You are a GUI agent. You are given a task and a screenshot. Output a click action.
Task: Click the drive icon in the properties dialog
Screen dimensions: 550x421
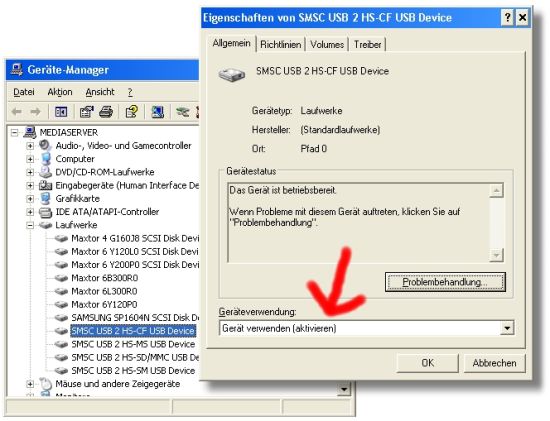click(x=232, y=74)
